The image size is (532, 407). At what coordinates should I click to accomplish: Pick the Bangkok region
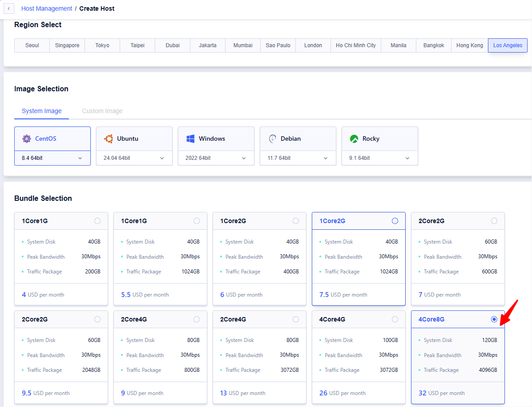click(x=434, y=45)
